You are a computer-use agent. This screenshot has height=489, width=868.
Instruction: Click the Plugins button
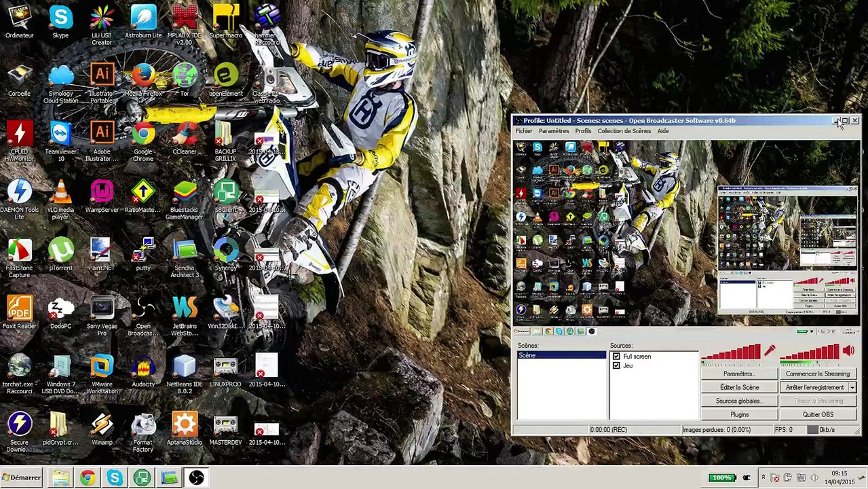(739, 414)
